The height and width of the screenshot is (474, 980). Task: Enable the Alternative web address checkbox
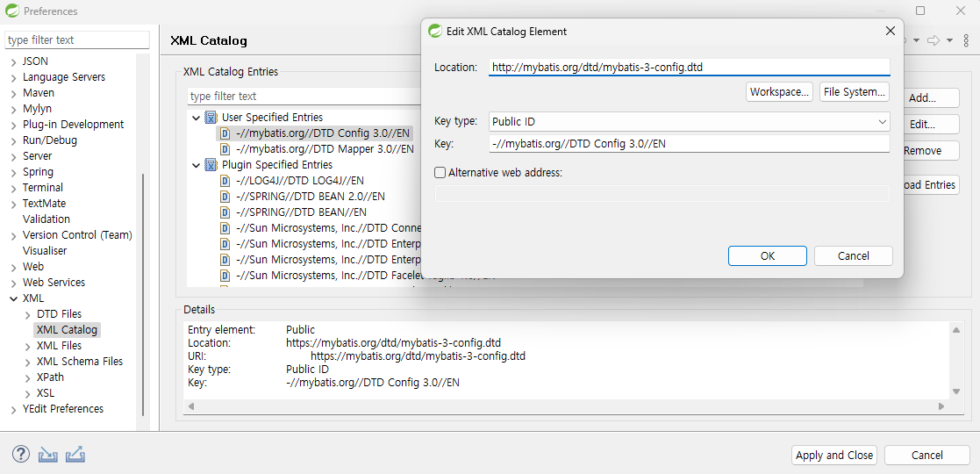[440, 173]
